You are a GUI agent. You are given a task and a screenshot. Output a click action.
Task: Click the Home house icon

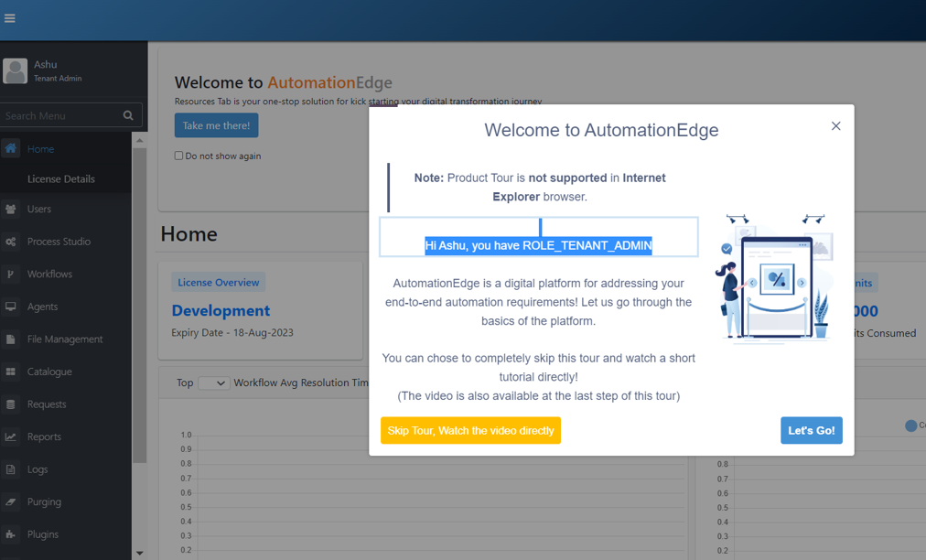pyautogui.click(x=11, y=148)
